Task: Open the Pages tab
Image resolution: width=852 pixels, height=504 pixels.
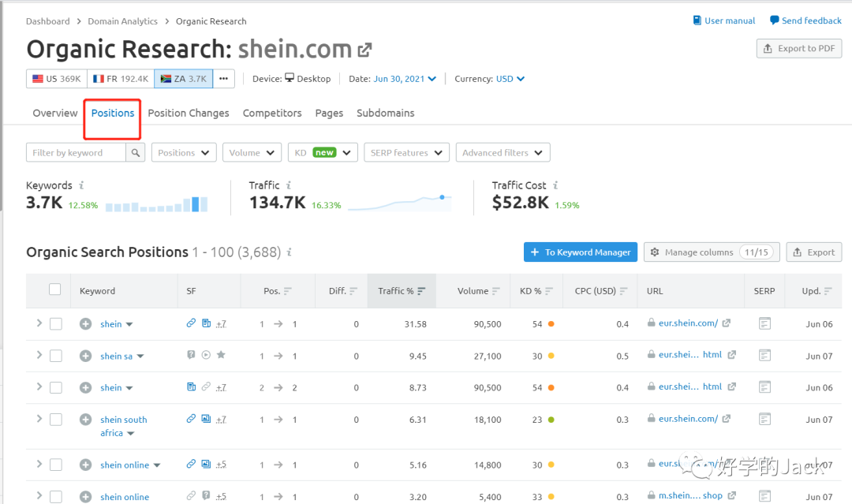Action: (329, 113)
